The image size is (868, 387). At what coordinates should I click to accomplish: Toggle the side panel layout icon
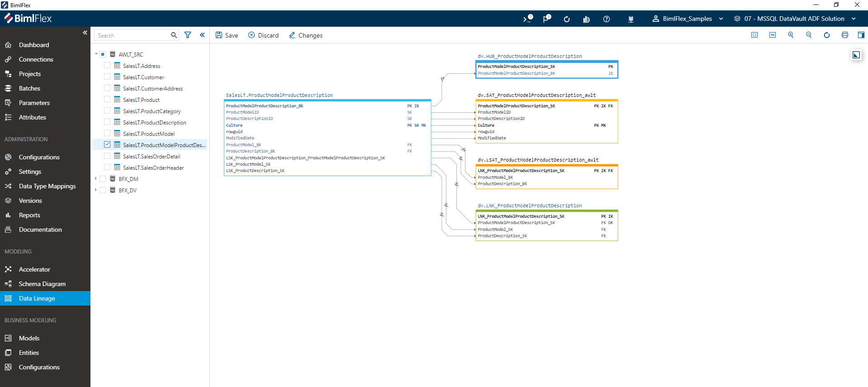point(861,35)
